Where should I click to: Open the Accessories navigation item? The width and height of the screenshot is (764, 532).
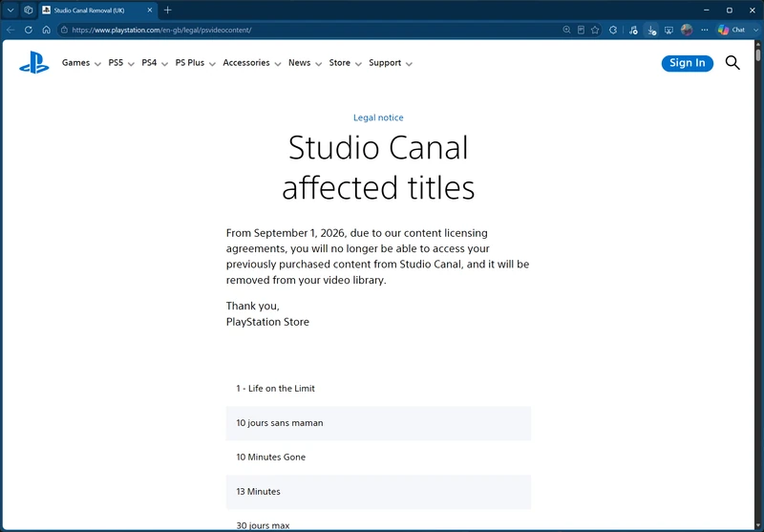coord(246,63)
